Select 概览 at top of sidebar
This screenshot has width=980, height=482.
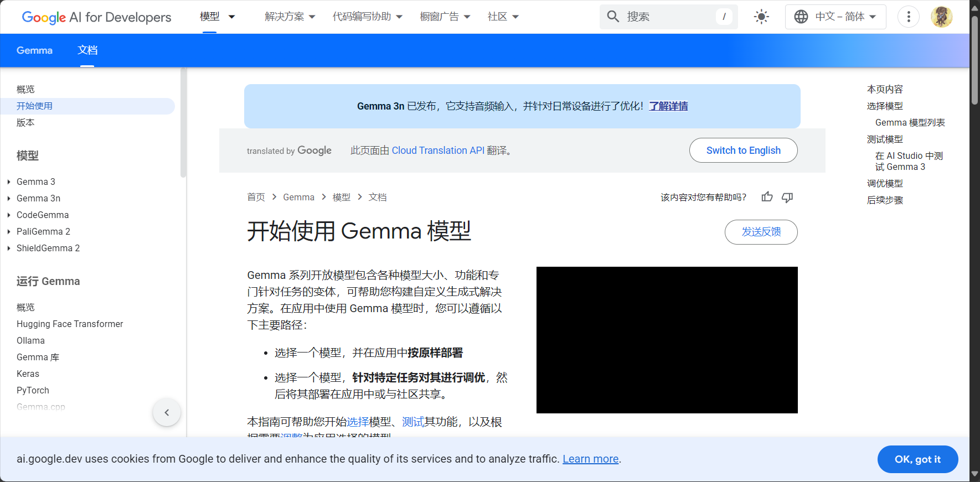[25, 89]
